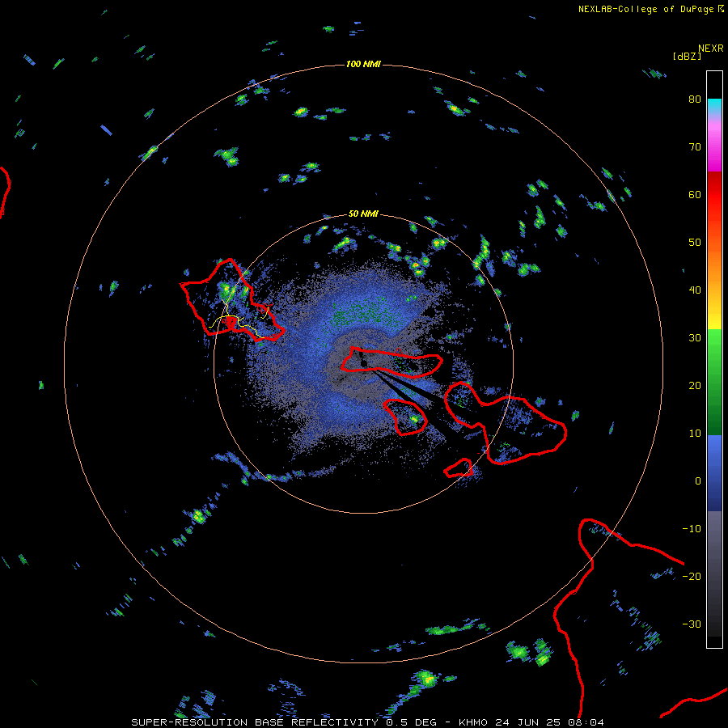Click the -30 dBZ scale value
The image size is (728, 728).
click(x=692, y=624)
